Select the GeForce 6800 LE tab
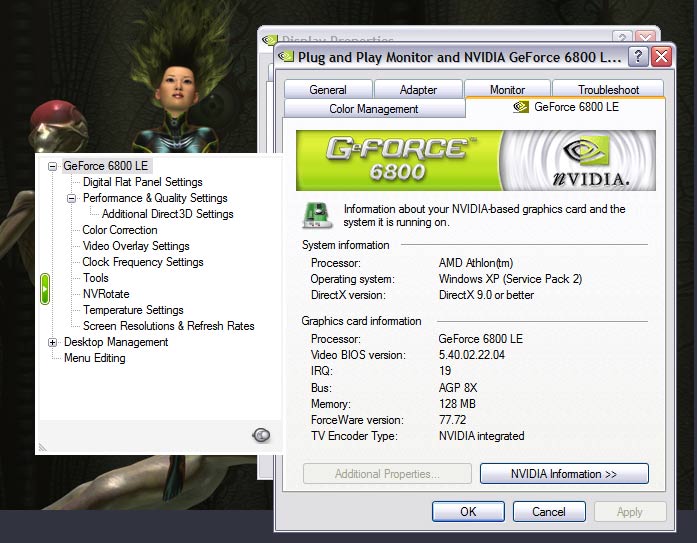697x543 pixels. pyautogui.click(x=565, y=107)
